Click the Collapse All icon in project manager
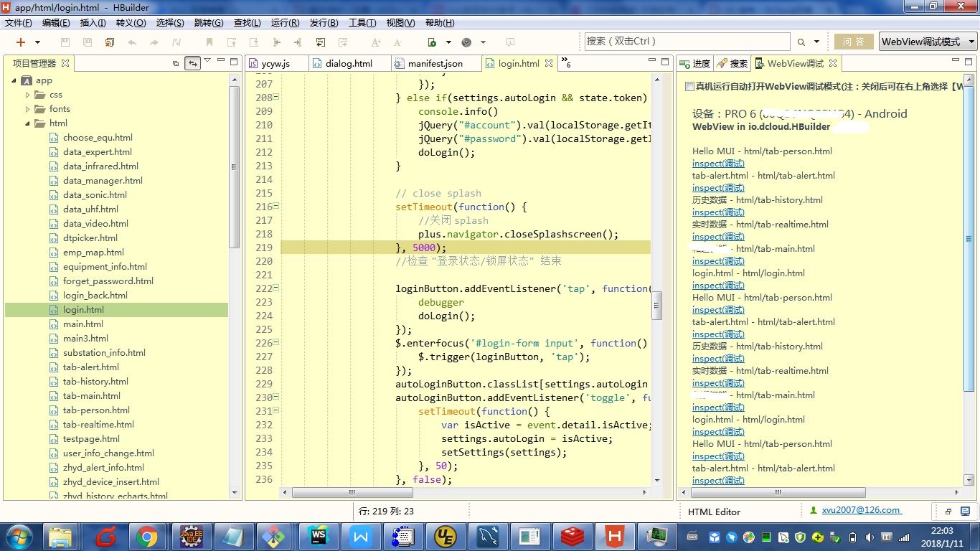 point(176,63)
